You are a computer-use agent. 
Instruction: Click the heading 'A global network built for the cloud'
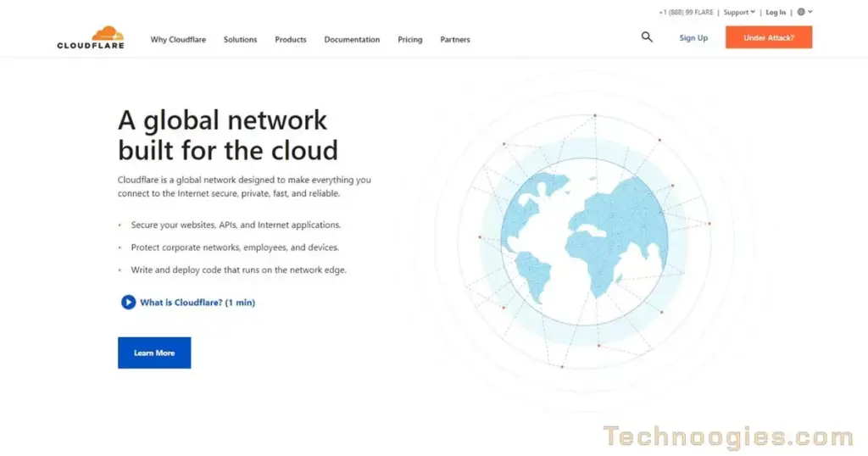pyautogui.click(x=228, y=135)
